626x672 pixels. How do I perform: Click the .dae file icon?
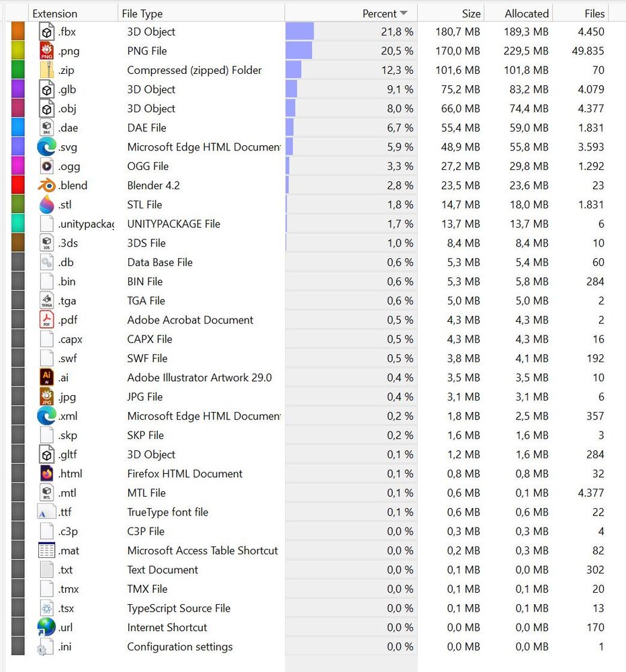[47, 128]
